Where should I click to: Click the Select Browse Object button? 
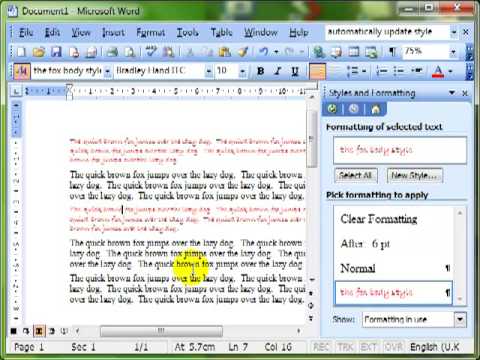pos(311,305)
